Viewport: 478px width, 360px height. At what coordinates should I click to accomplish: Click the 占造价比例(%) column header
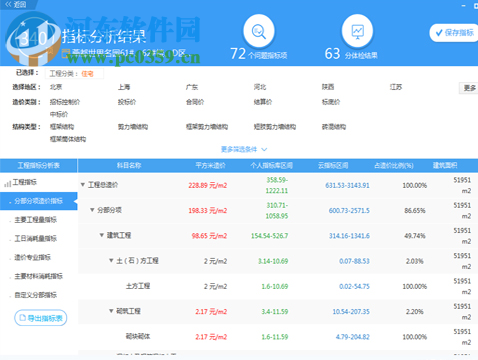coord(394,165)
